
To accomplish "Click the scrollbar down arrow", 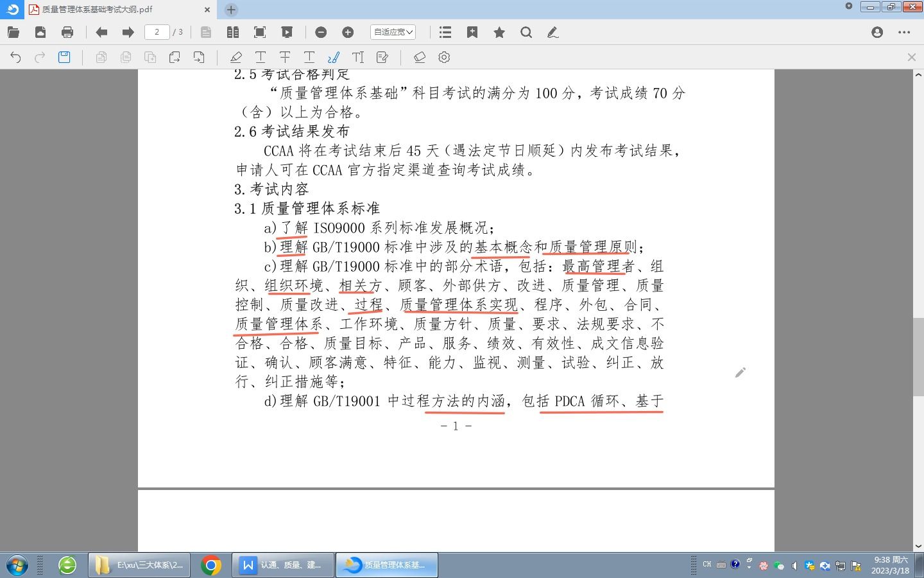I will [918, 547].
